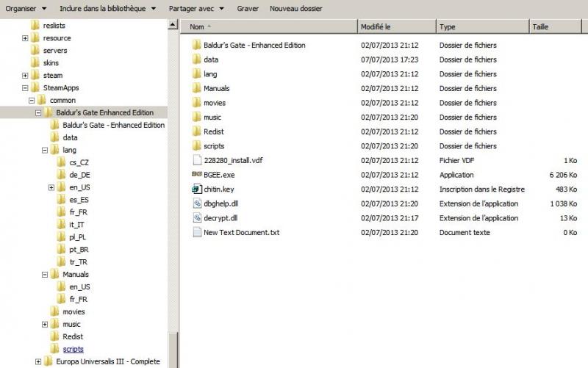588x368 pixels.
Task: Open the Organiser dropdown menu
Action: [26, 8]
